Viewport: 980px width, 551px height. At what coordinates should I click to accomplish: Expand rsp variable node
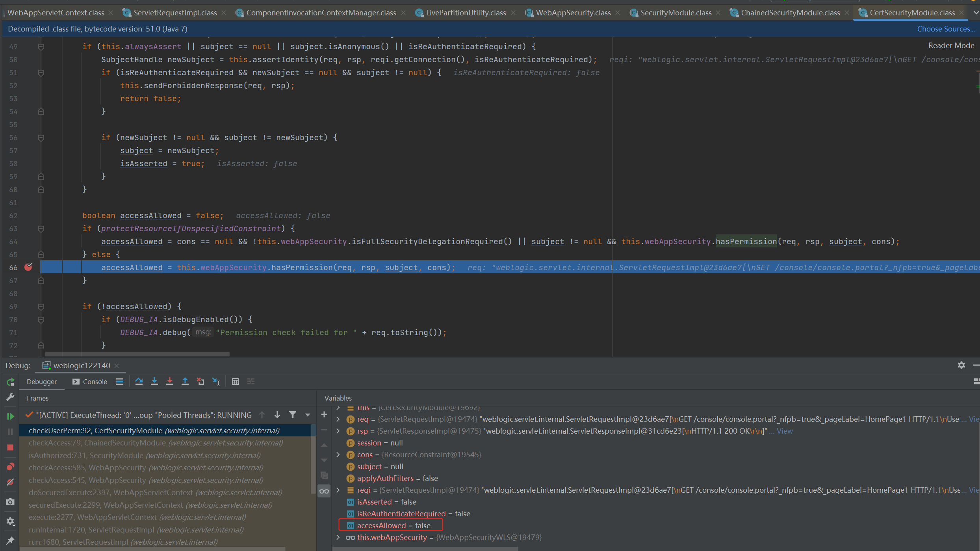coord(338,431)
